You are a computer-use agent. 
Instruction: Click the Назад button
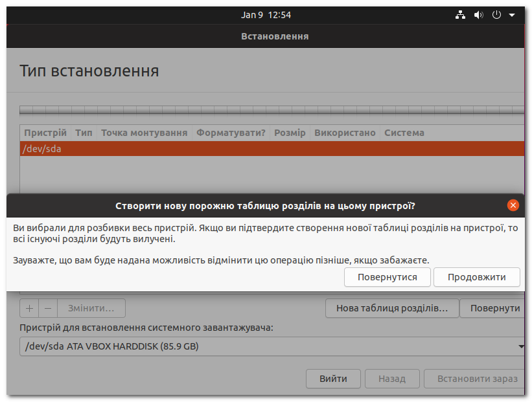click(x=391, y=379)
